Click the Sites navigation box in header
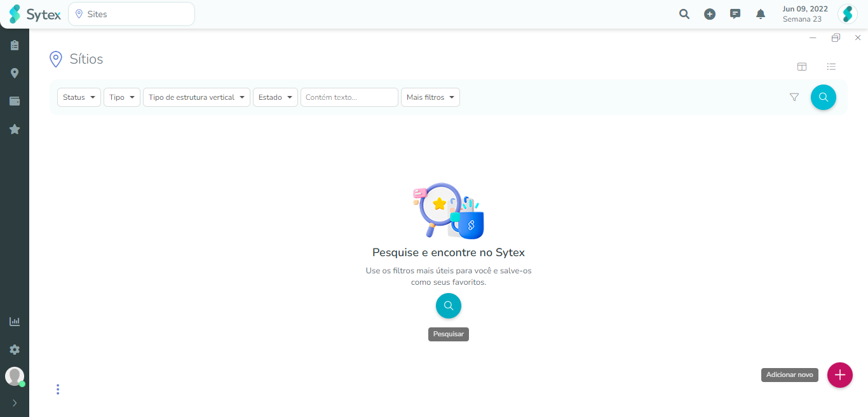This screenshot has width=868, height=417. pos(132,14)
